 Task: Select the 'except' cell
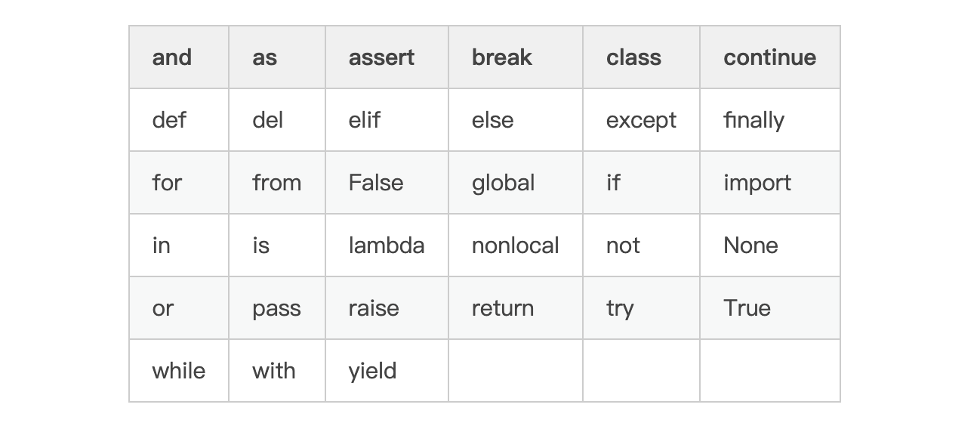(x=641, y=120)
